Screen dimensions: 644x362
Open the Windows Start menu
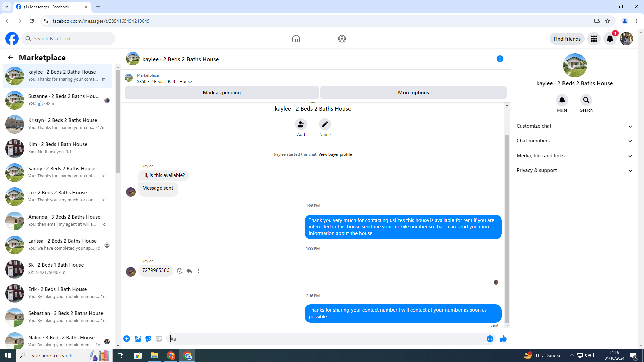[x=8, y=355]
